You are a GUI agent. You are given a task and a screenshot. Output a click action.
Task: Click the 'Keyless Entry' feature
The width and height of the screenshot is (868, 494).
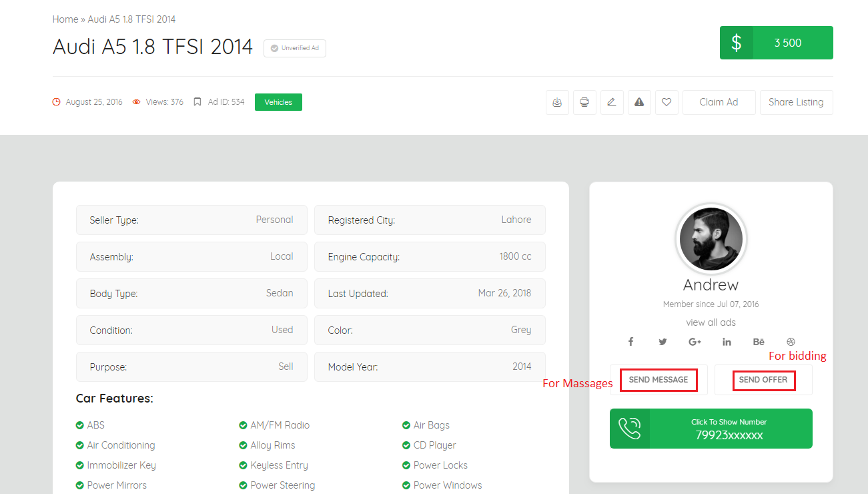pyautogui.click(x=274, y=465)
